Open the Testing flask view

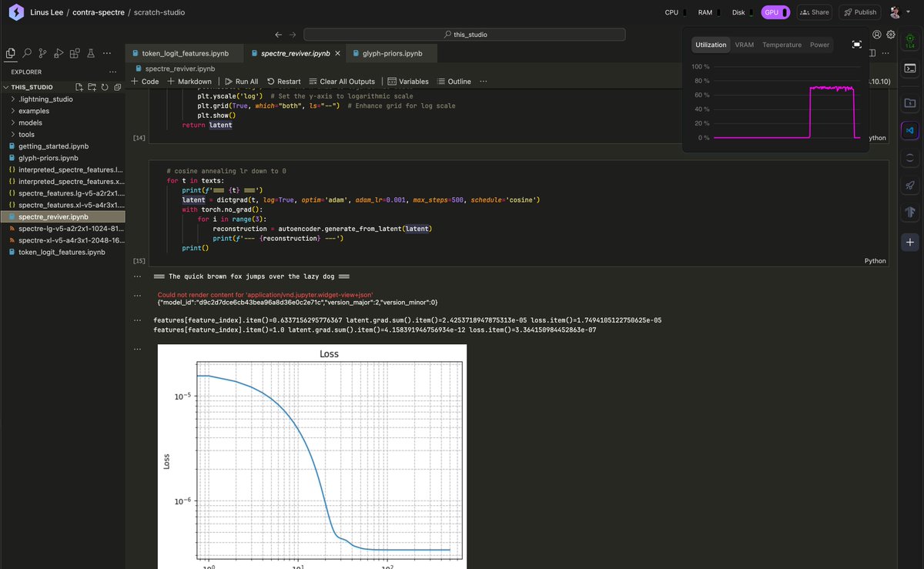pyautogui.click(x=90, y=53)
